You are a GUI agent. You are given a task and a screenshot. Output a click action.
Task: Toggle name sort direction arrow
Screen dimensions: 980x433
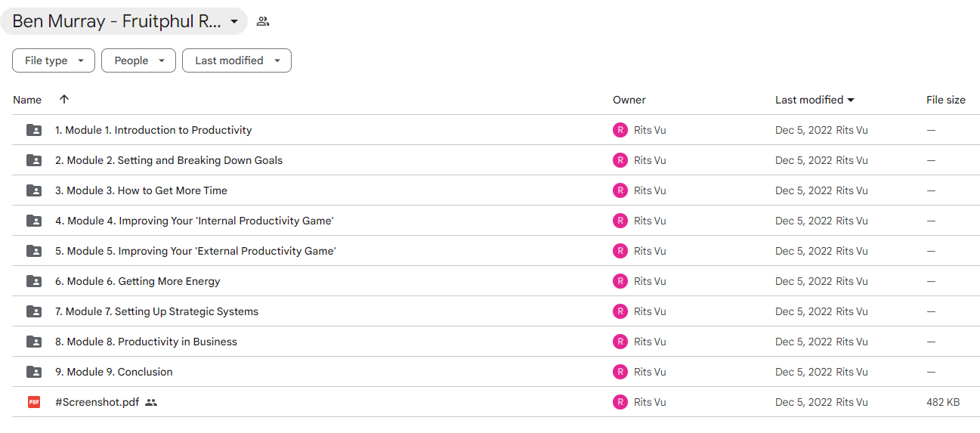(64, 99)
